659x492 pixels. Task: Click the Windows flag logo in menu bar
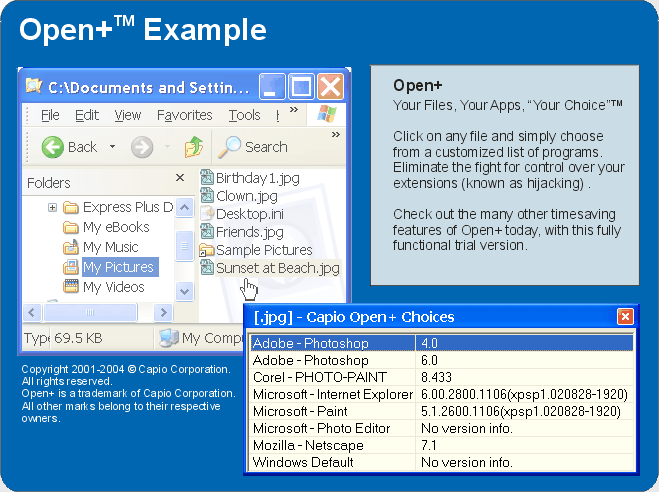click(x=327, y=114)
